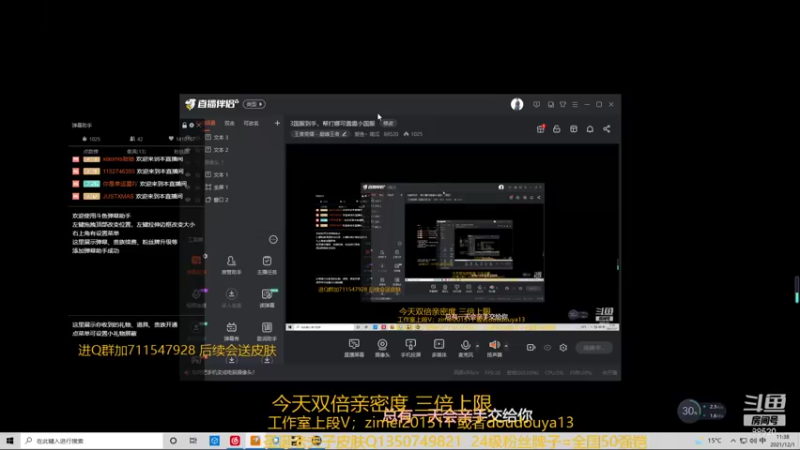Open the 歌词助手 tool
Image resolution: width=800 pixels, height=450 pixels.
click(x=267, y=331)
